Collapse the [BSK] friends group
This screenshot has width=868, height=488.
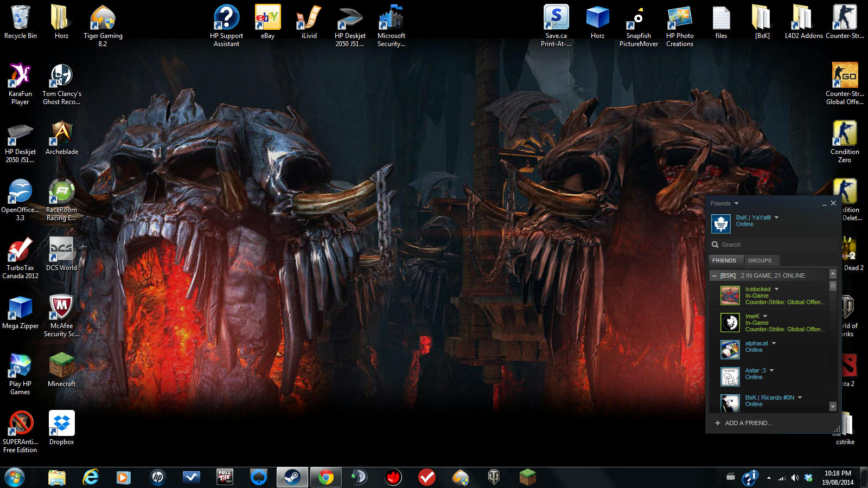[714, 276]
